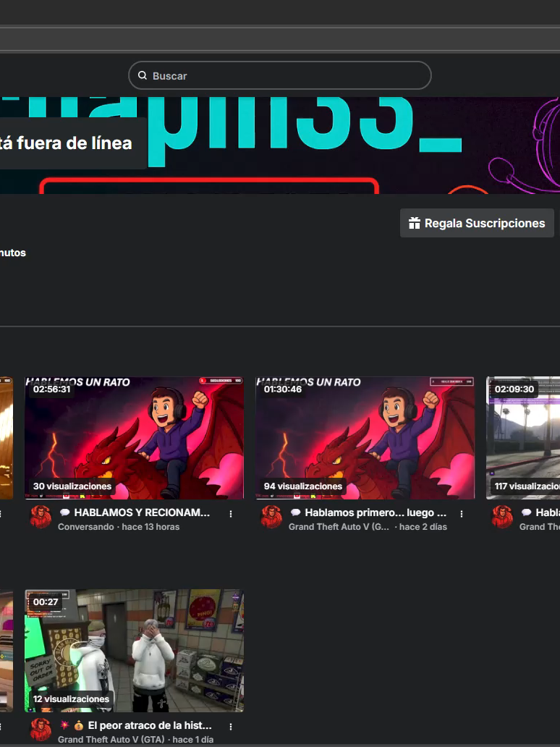Click the 30 visualizaciones badge
The width and height of the screenshot is (560, 747).
point(72,486)
